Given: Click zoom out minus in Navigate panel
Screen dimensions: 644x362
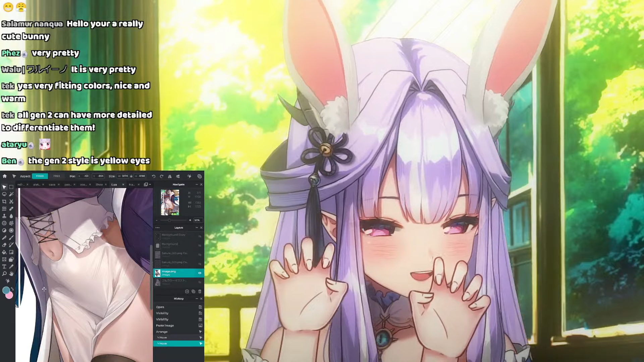Looking at the screenshot, I should [156, 220].
